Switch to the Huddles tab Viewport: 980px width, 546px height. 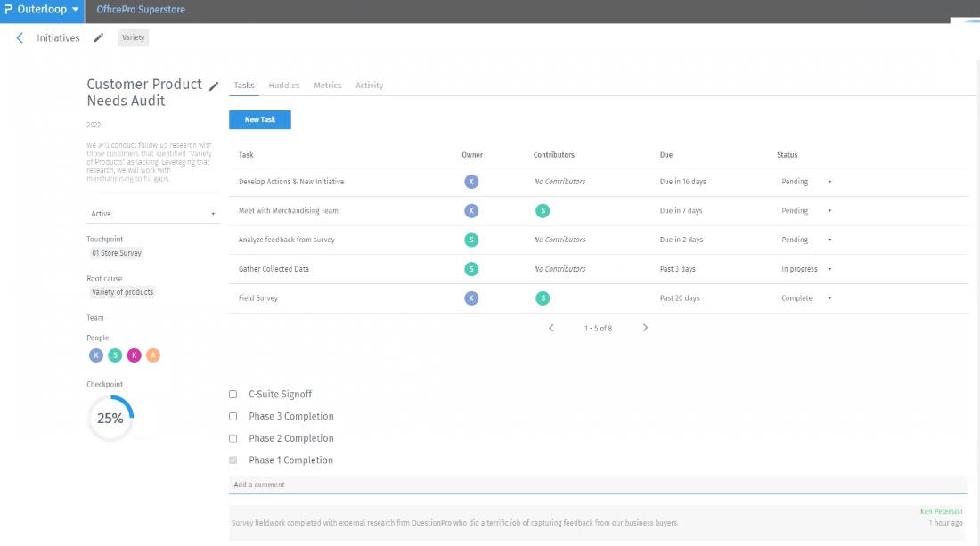click(x=284, y=86)
